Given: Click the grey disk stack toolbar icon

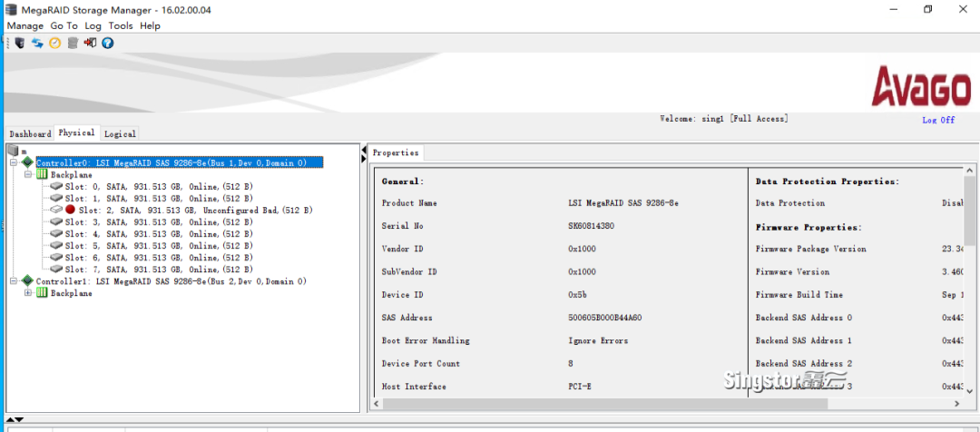Looking at the screenshot, I should 73,44.
